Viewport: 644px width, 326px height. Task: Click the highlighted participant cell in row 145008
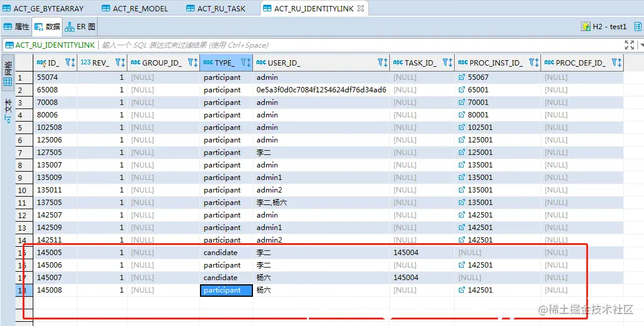coord(226,290)
